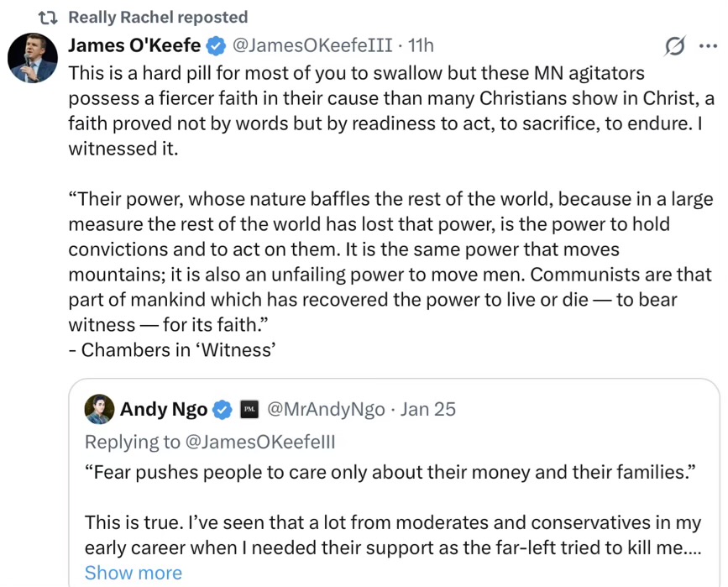Viewport: 728px width, 587px height.
Task: Click the verified badge beside James O'Keefe
Action: coord(216,45)
